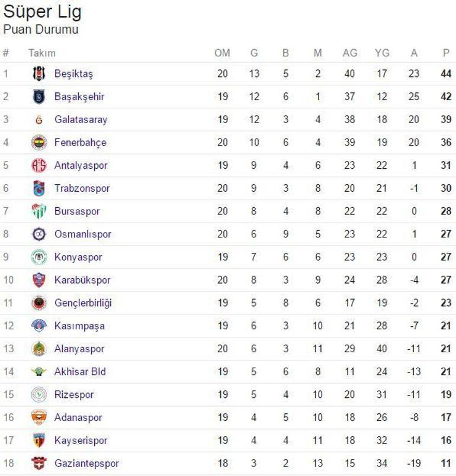Select the Alanyaspor team name
456x476 pixels.
[79, 349]
